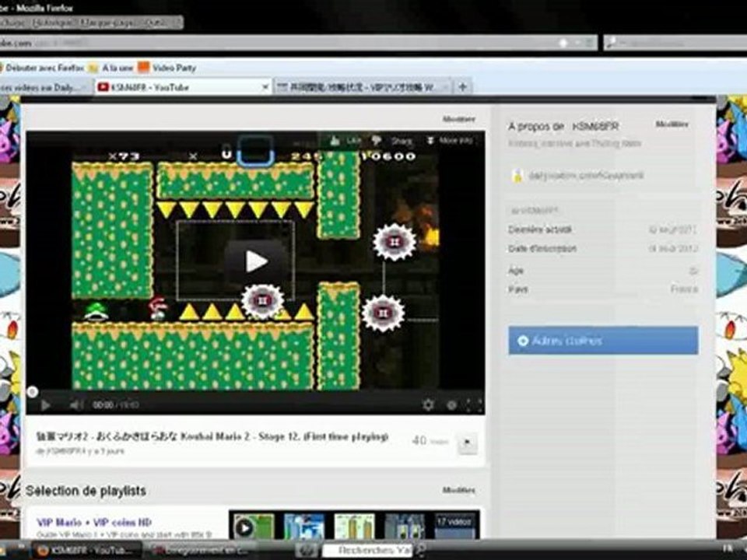Mute the video using the speaker icon
The width and height of the screenshot is (747, 560).
tap(75, 405)
